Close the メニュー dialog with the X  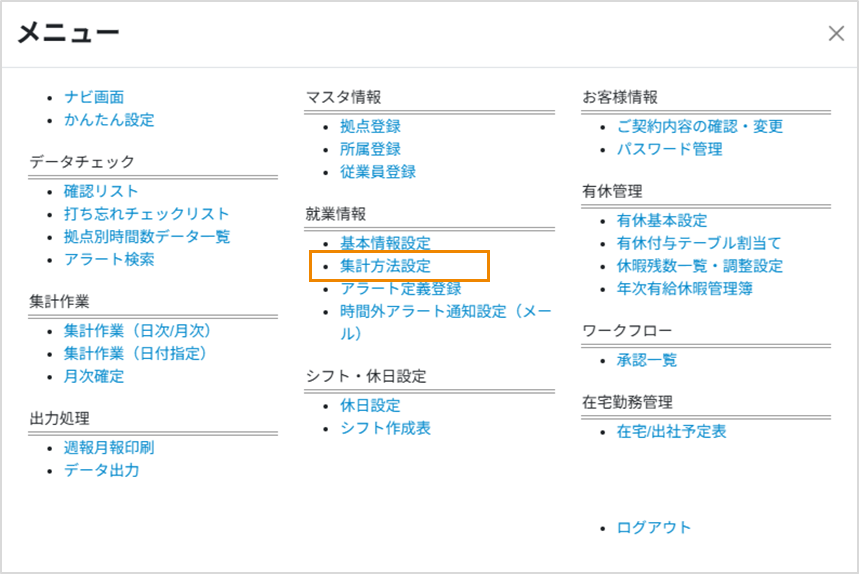tap(836, 33)
